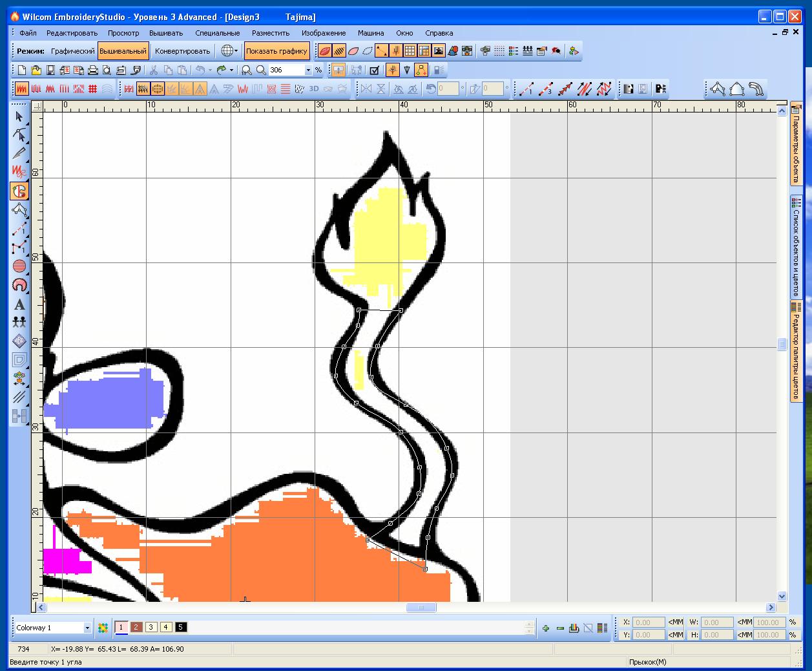Open the Undo history dropdown arrow

coord(210,70)
